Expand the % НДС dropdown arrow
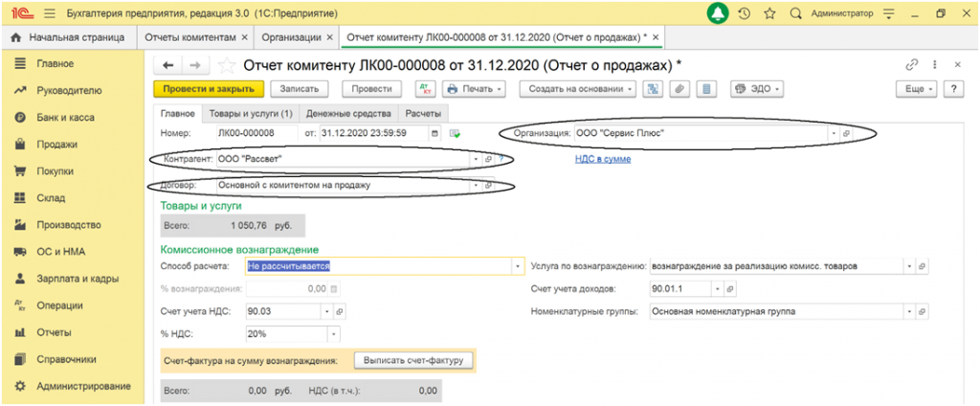This screenshot has width=980, height=406. click(333, 334)
